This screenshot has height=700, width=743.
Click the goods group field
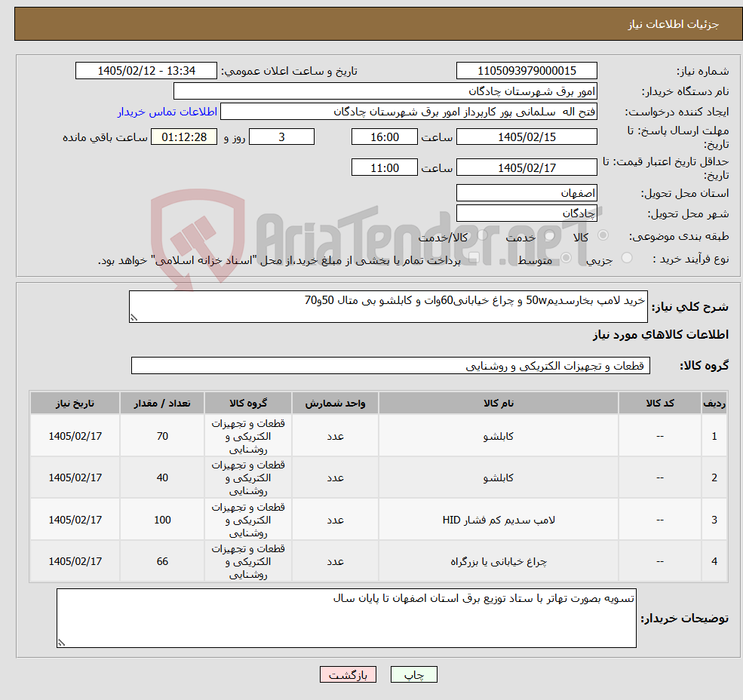click(x=391, y=365)
